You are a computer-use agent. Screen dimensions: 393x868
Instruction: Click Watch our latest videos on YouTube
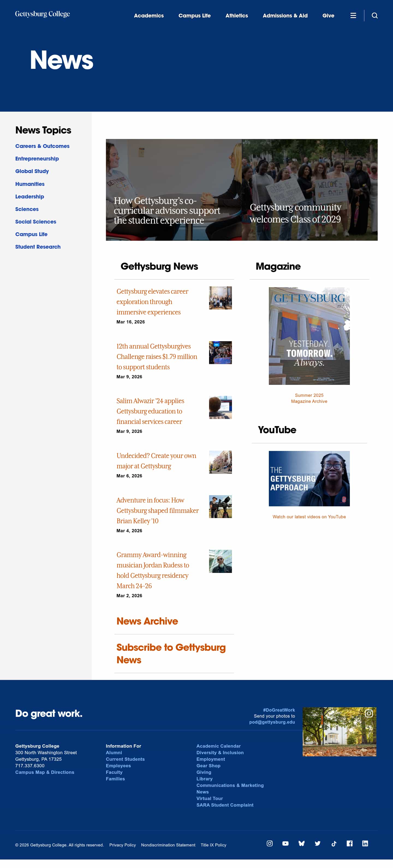pyautogui.click(x=309, y=517)
